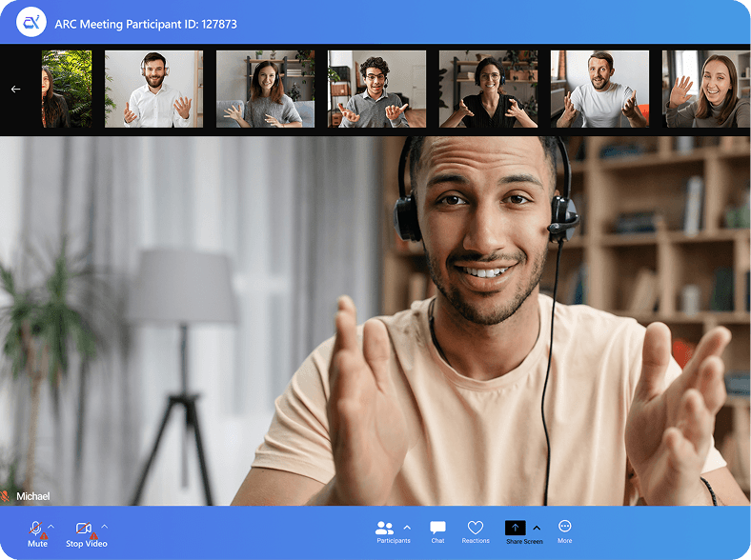Open the Reactions heart icon
751x560 pixels.
click(x=476, y=531)
